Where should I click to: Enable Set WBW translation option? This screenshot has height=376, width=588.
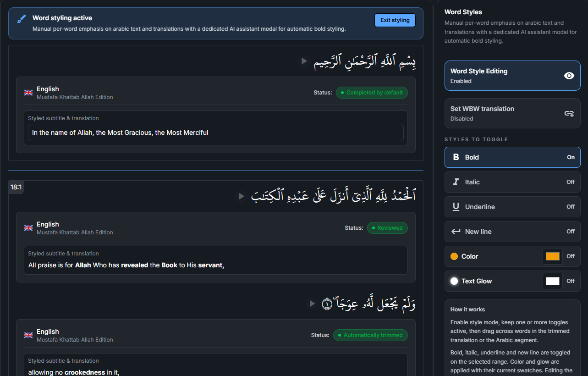click(x=512, y=113)
